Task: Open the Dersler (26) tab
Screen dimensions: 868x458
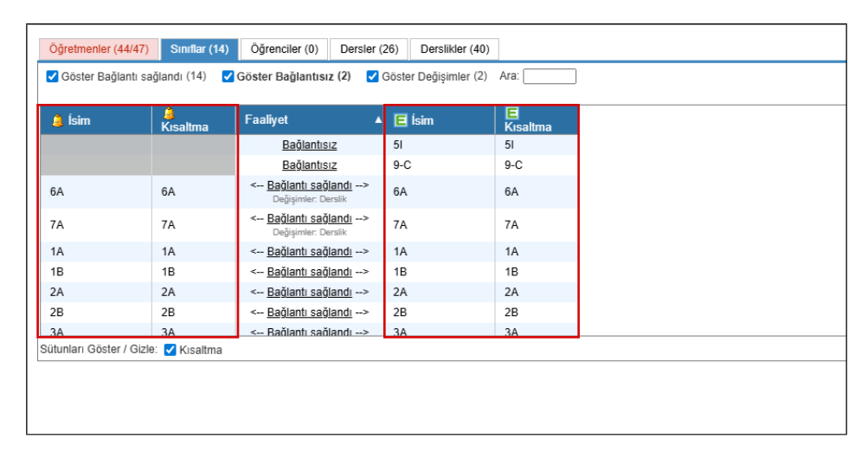Action: [x=369, y=48]
